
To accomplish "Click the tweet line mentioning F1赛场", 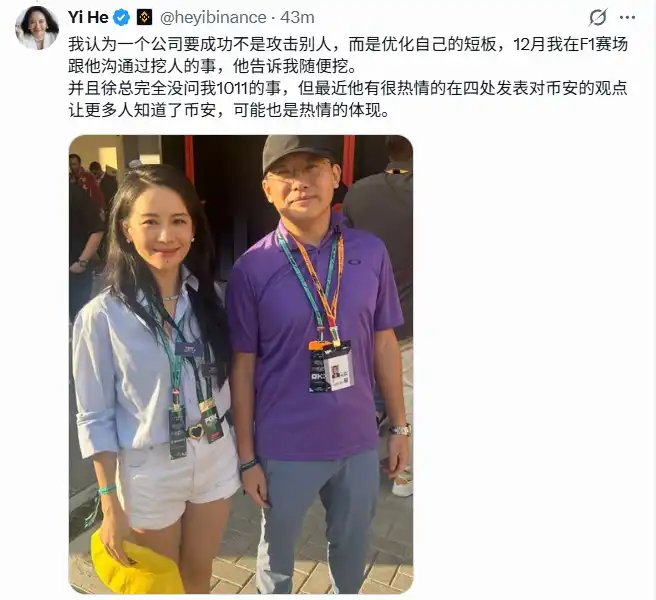I will click(348, 44).
